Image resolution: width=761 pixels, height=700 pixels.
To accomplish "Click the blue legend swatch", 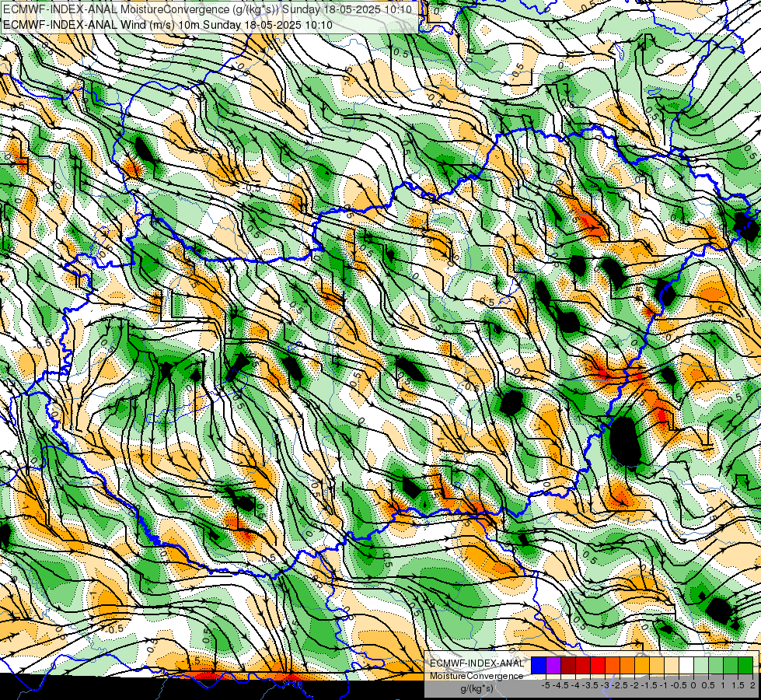I will [539, 665].
